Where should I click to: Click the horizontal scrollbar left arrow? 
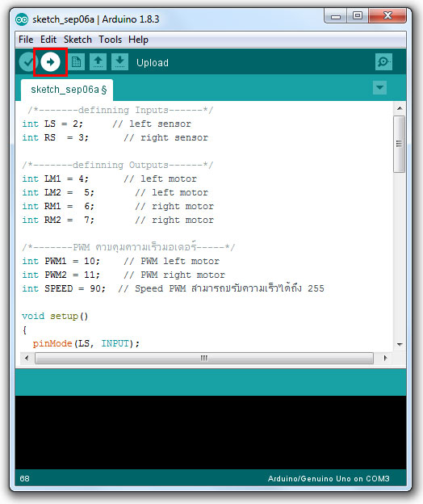tap(27, 358)
